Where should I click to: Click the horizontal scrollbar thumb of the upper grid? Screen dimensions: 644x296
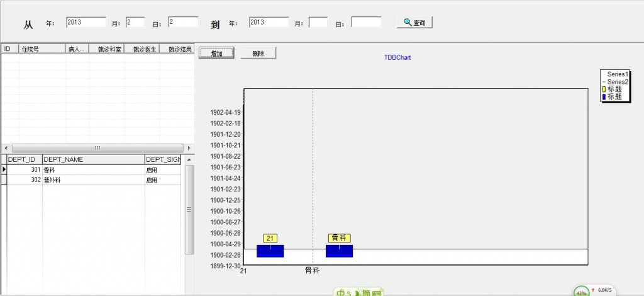(x=97, y=148)
